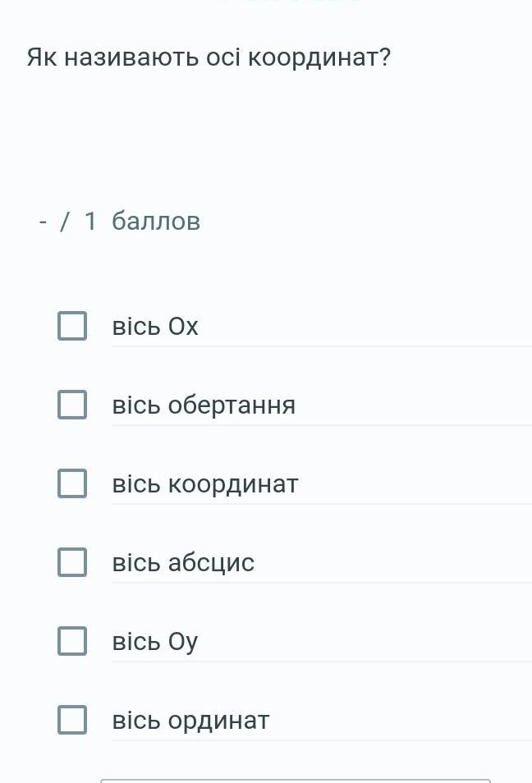
Task: Click the dash at the score line start
Action: point(43,222)
